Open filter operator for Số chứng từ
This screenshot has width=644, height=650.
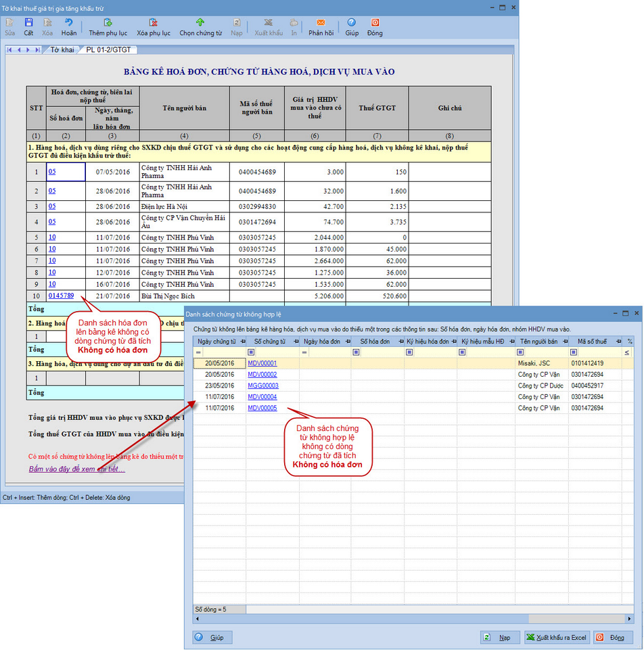click(251, 352)
